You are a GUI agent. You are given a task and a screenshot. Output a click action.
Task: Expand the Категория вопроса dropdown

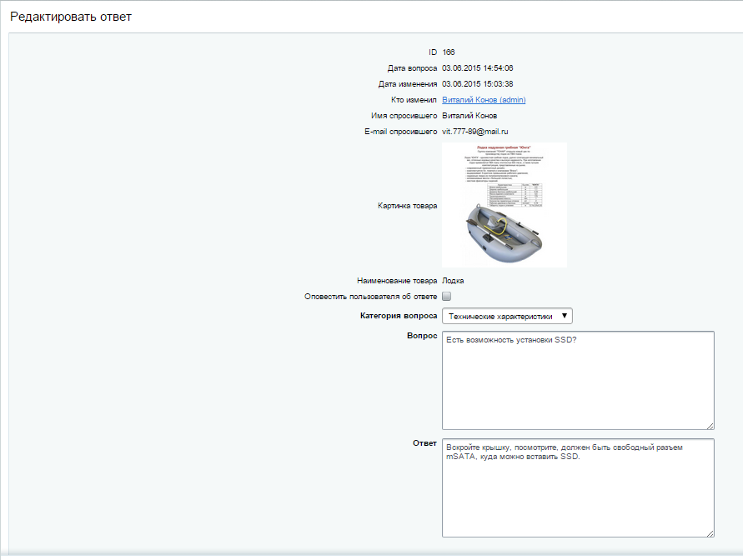point(507,316)
